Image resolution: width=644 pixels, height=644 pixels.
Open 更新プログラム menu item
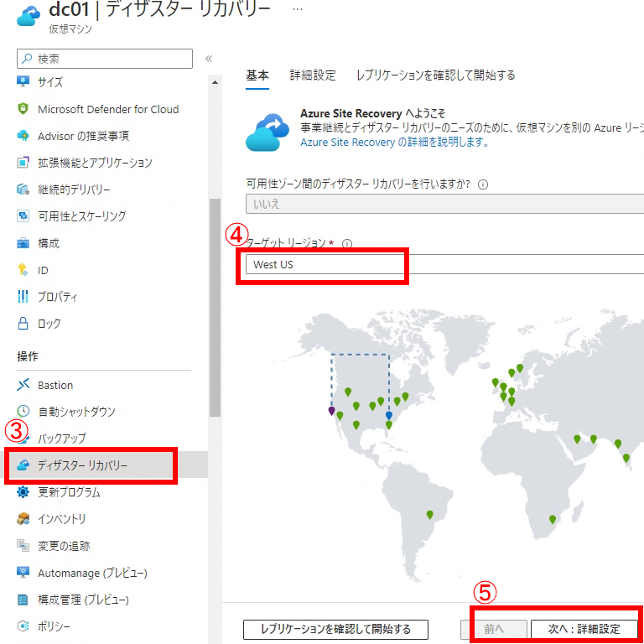click(x=69, y=492)
